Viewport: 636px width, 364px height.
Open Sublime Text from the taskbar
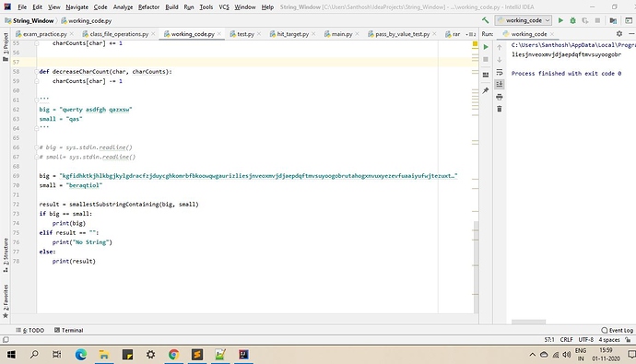tap(197, 355)
